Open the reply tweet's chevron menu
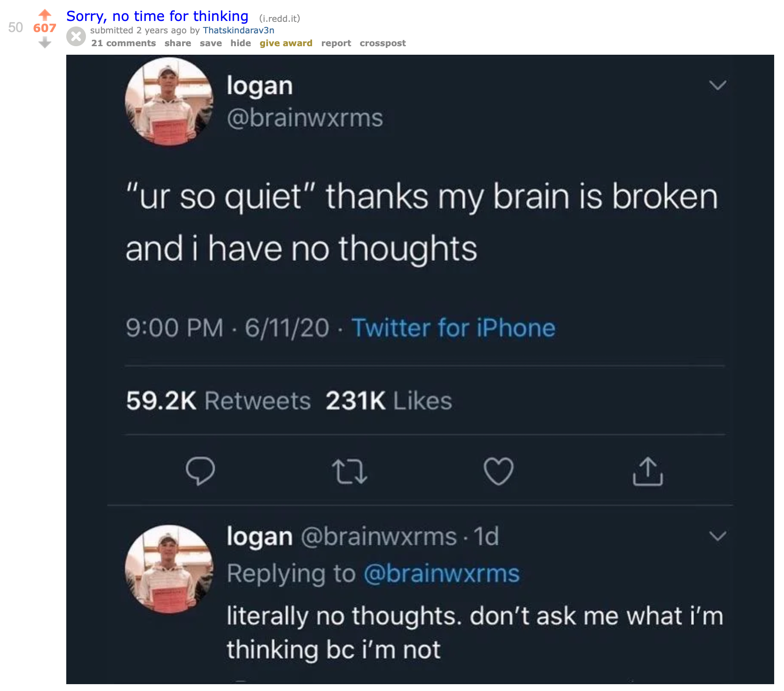The image size is (784, 691). 718,536
